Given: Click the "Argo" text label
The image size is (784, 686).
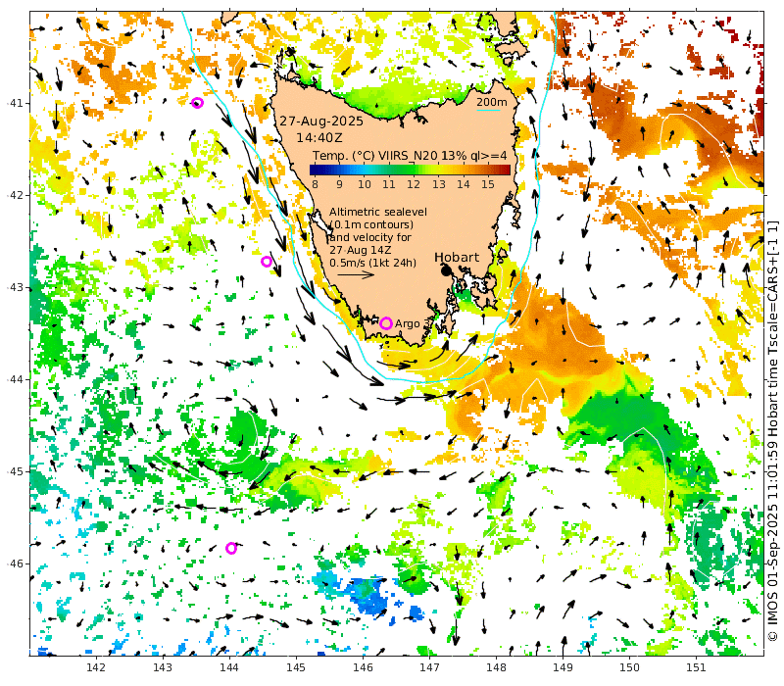Looking at the screenshot, I should point(408,324).
